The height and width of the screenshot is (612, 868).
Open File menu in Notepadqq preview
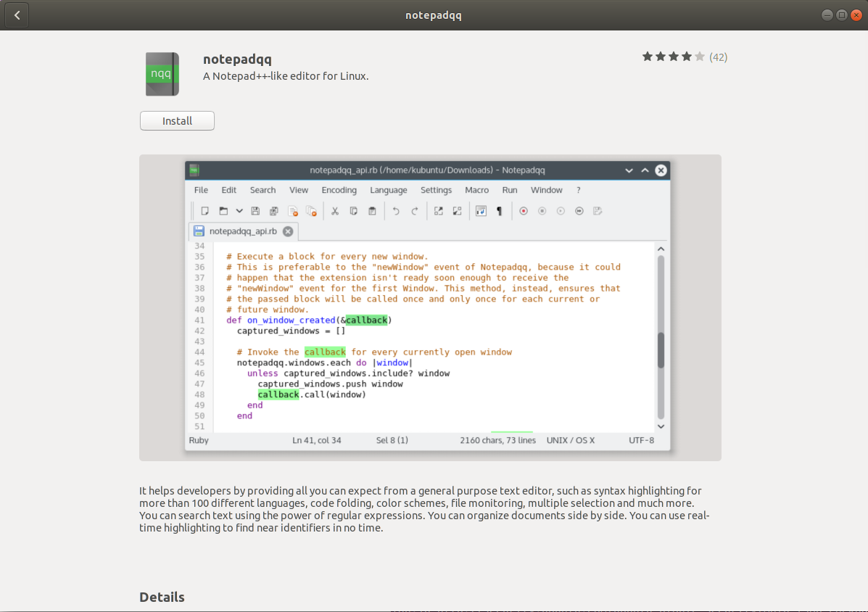point(201,190)
